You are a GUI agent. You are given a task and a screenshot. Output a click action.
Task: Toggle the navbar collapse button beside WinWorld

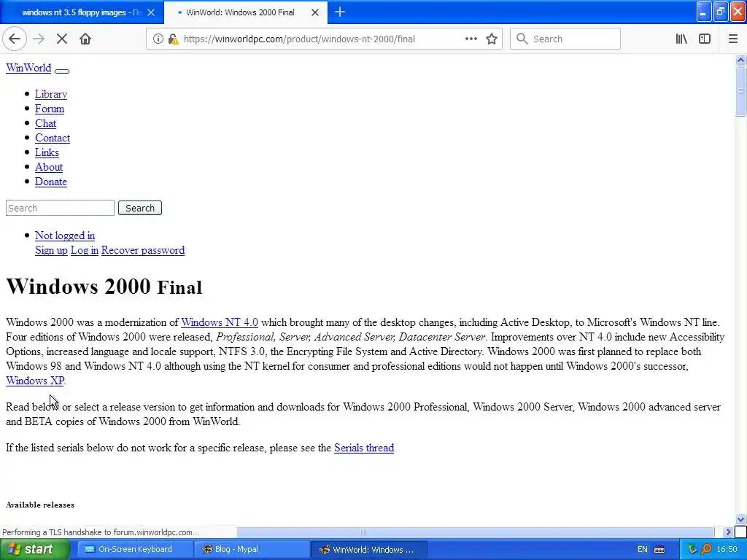pyautogui.click(x=62, y=71)
